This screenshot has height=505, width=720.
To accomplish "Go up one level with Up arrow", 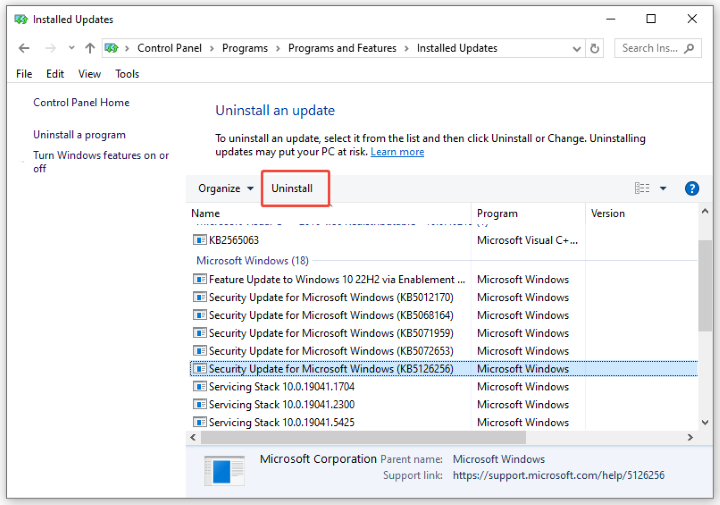I will 90,48.
